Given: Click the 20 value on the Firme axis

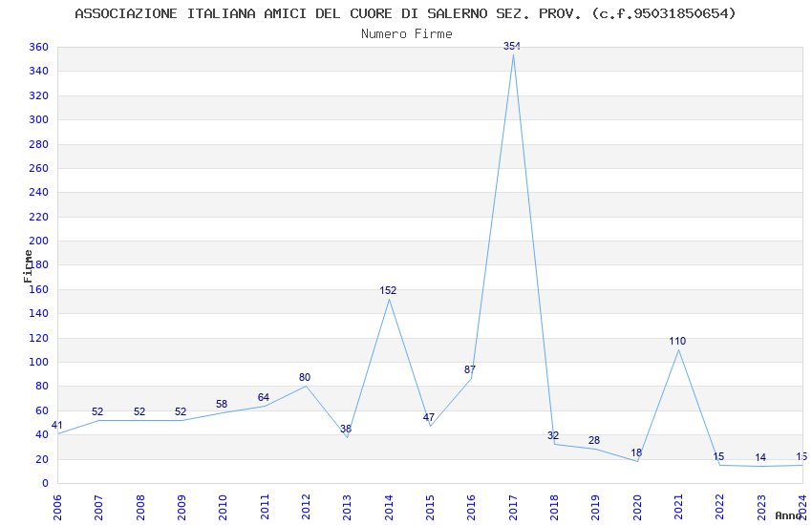Looking at the screenshot, I should click(42, 459).
